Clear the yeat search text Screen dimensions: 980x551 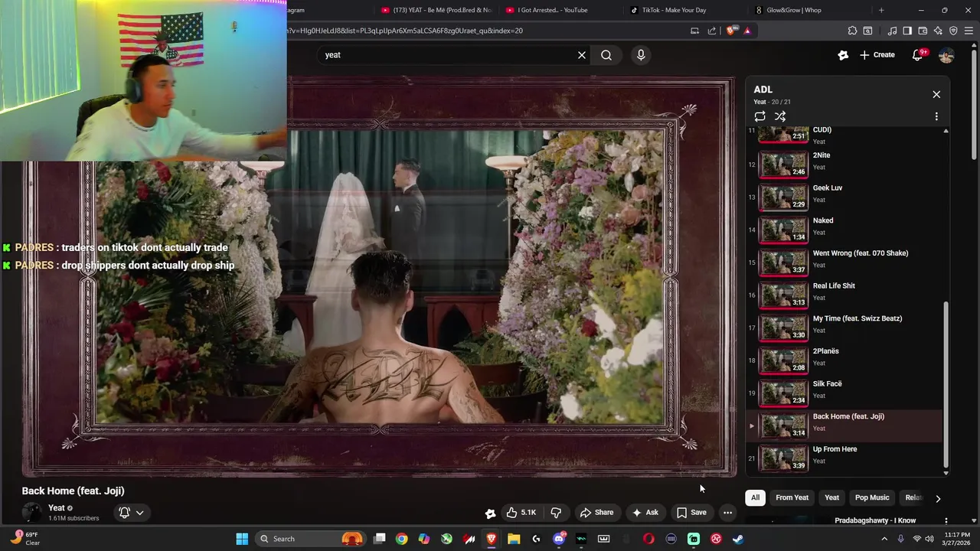[x=582, y=55]
